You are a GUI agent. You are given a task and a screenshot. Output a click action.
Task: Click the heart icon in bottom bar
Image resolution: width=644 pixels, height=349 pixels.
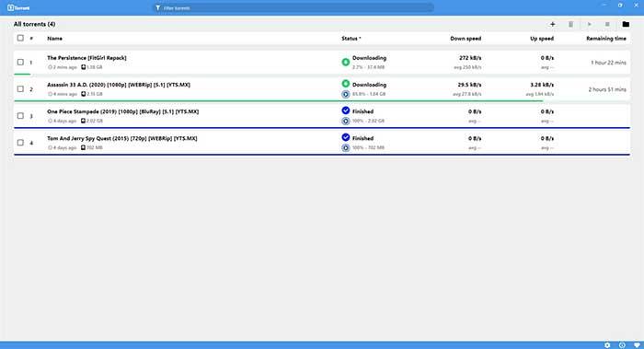tap(637, 345)
